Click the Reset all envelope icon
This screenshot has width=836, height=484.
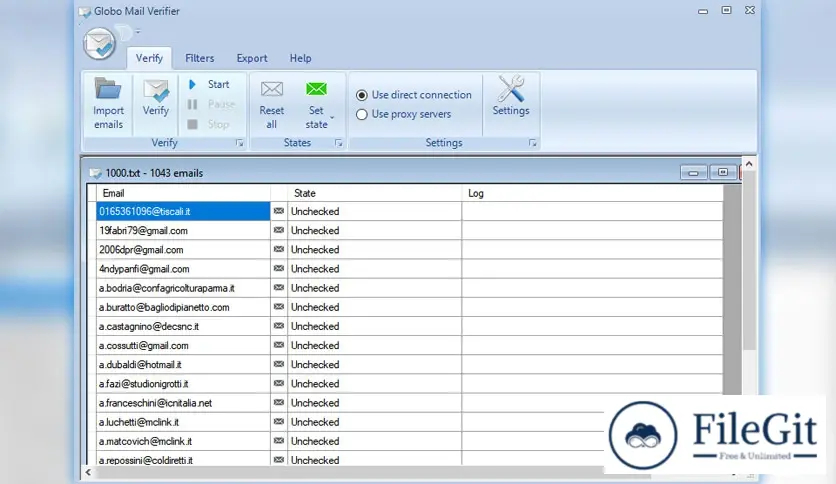[271, 89]
